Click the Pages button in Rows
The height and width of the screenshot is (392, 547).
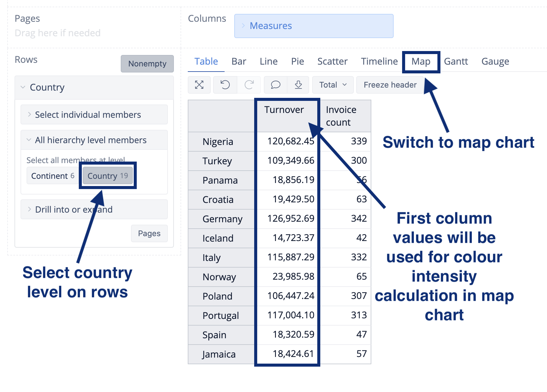coord(149,233)
